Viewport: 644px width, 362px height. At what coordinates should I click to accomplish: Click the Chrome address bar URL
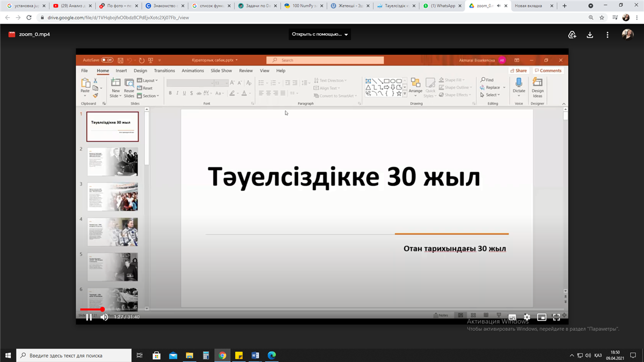pyautogui.click(x=118, y=18)
